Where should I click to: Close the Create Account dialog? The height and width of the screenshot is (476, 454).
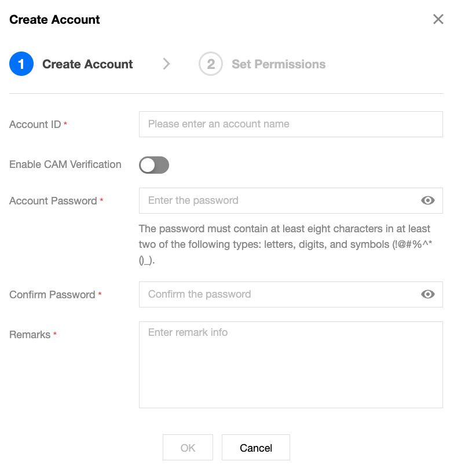438,20
